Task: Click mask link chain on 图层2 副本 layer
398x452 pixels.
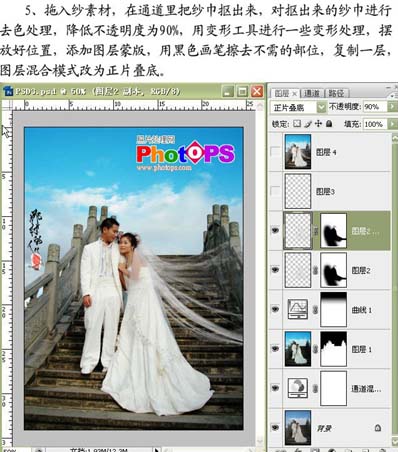Action: tap(315, 231)
